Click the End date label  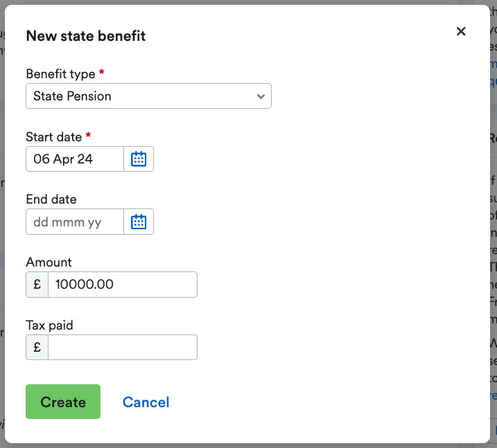coord(51,199)
